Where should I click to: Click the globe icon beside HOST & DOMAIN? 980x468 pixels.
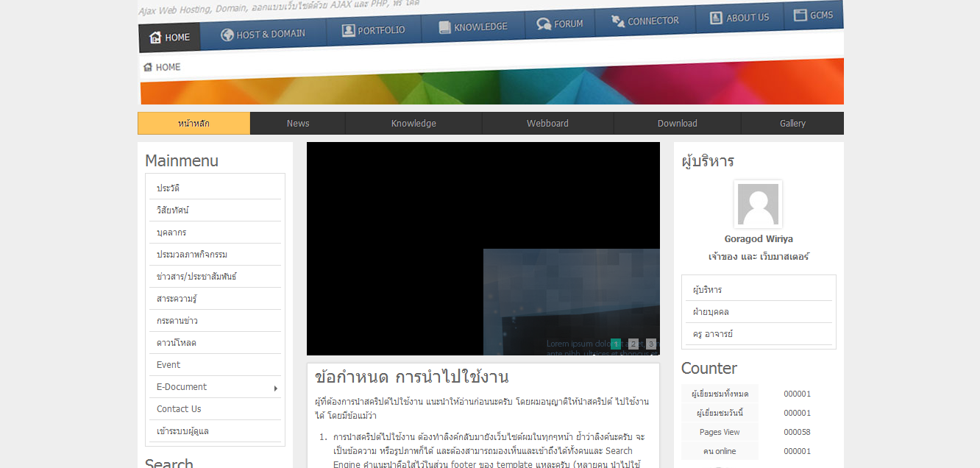227,35
